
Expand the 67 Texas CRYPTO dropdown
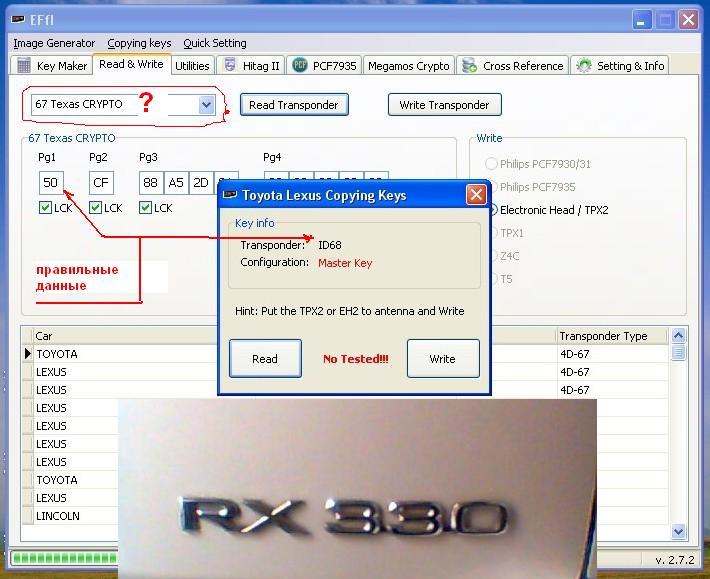click(x=206, y=105)
